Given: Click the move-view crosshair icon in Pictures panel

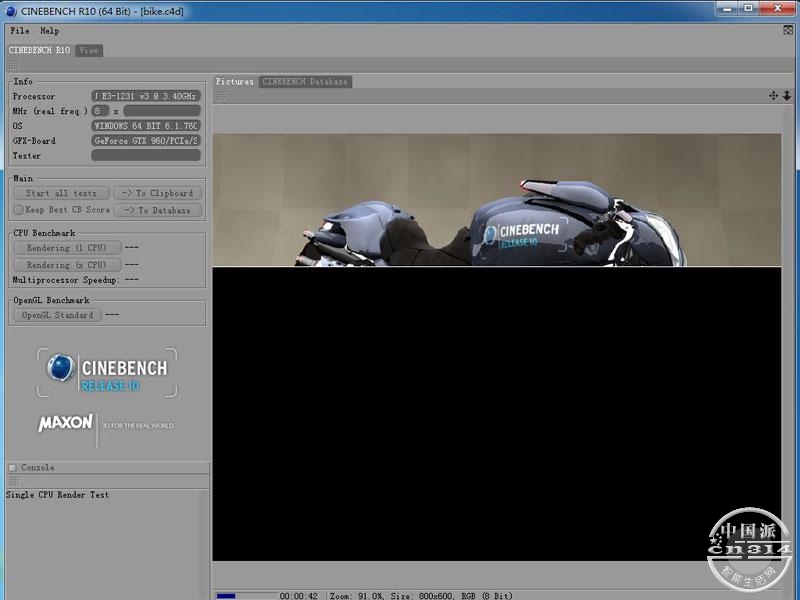Looking at the screenshot, I should [x=773, y=96].
